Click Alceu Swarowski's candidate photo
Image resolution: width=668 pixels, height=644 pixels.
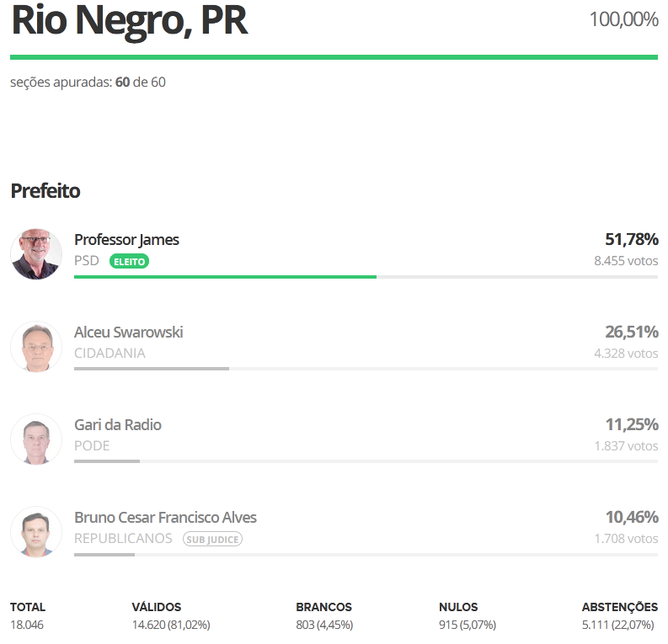click(36, 346)
